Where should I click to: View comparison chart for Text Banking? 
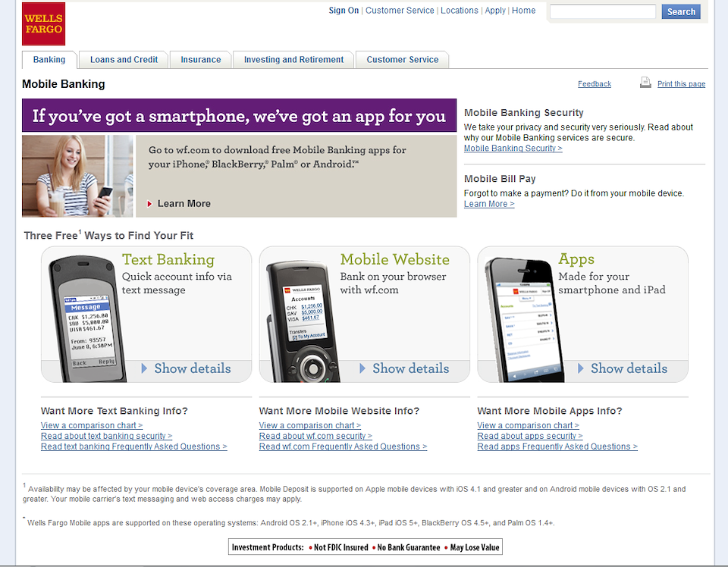pos(92,425)
